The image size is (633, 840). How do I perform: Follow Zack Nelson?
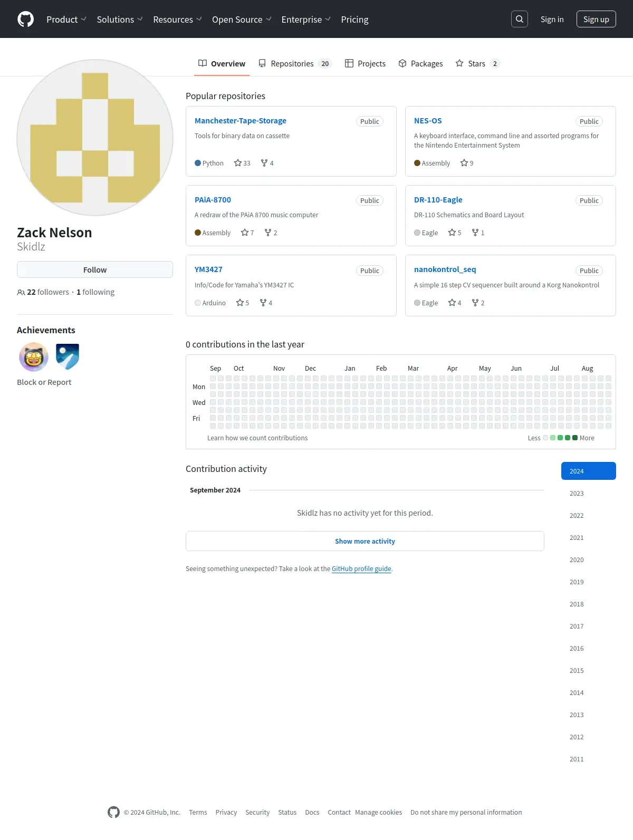click(x=95, y=269)
